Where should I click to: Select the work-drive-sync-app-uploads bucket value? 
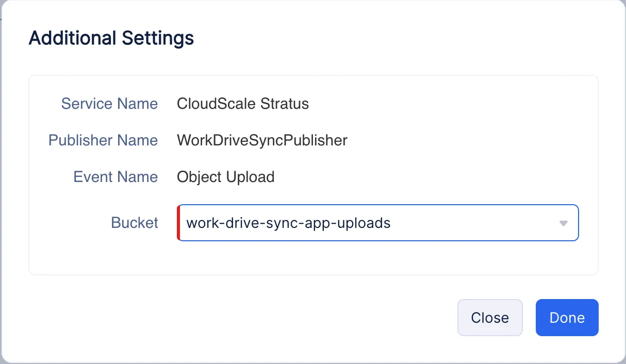289,223
